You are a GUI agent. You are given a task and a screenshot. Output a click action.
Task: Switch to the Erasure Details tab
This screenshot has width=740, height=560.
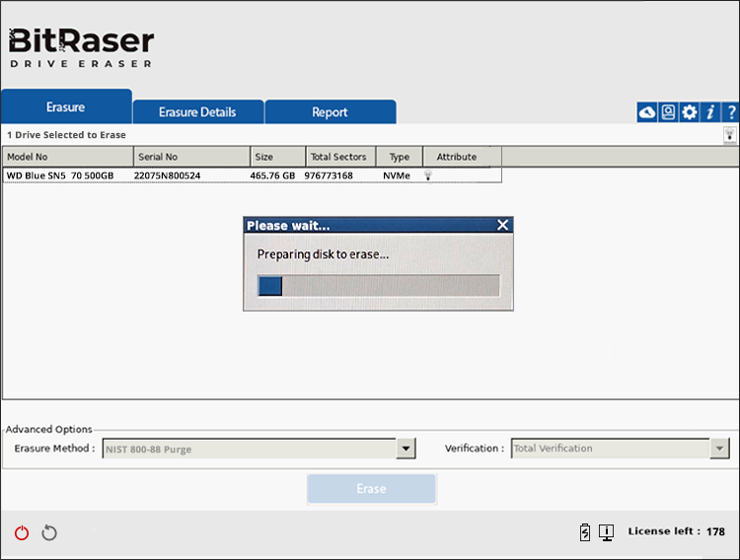[197, 112]
